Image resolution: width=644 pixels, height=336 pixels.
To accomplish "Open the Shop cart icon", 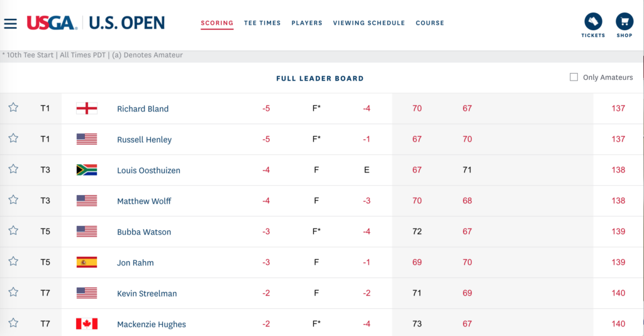I will tap(625, 21).
